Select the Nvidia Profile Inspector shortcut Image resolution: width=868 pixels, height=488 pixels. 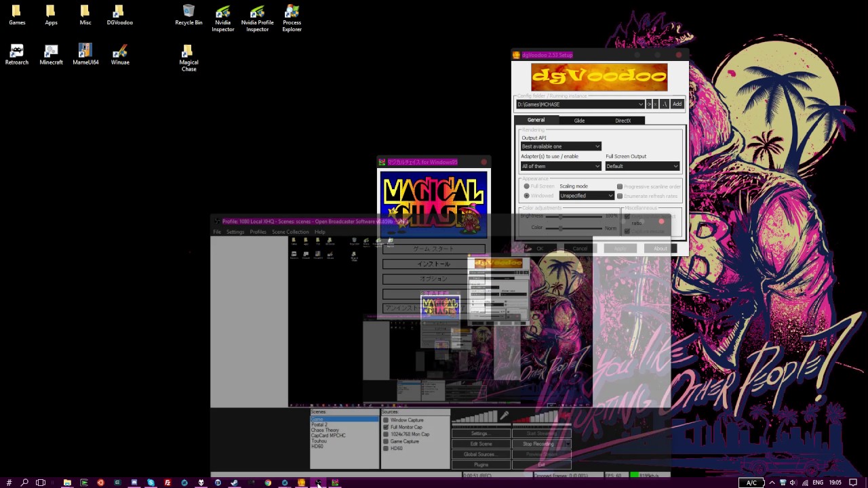click(x=258, y=19)
